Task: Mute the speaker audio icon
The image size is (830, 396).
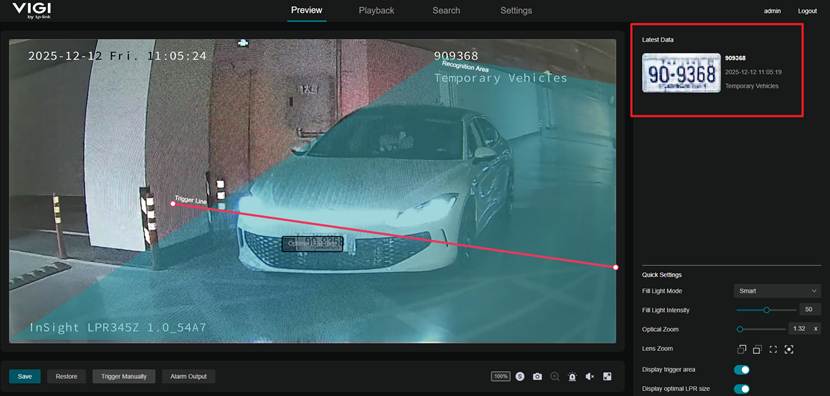Action: click(590, 376)
